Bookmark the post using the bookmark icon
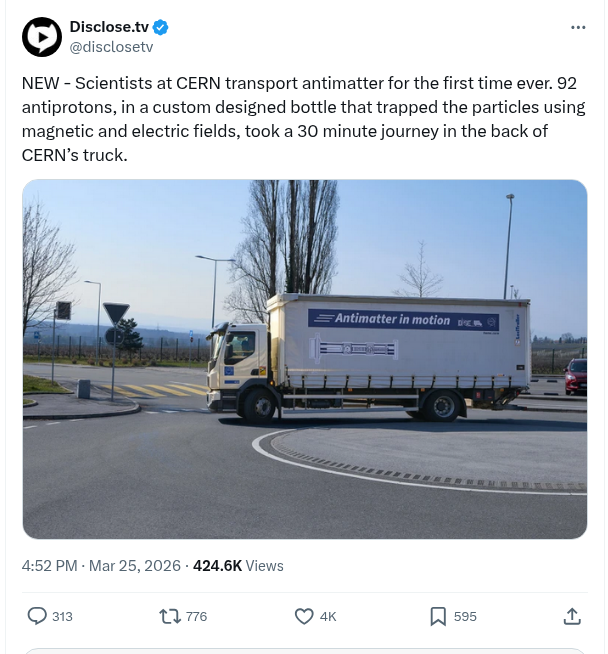This screenshot has width=608, height=654. [x=438, y=616]
